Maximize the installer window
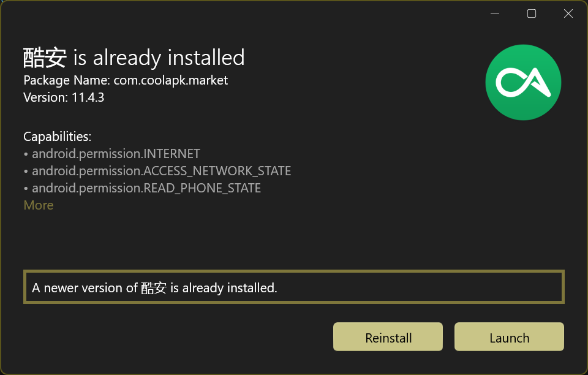The width and height of the screenshot is (588, 375). coord(531,13)
